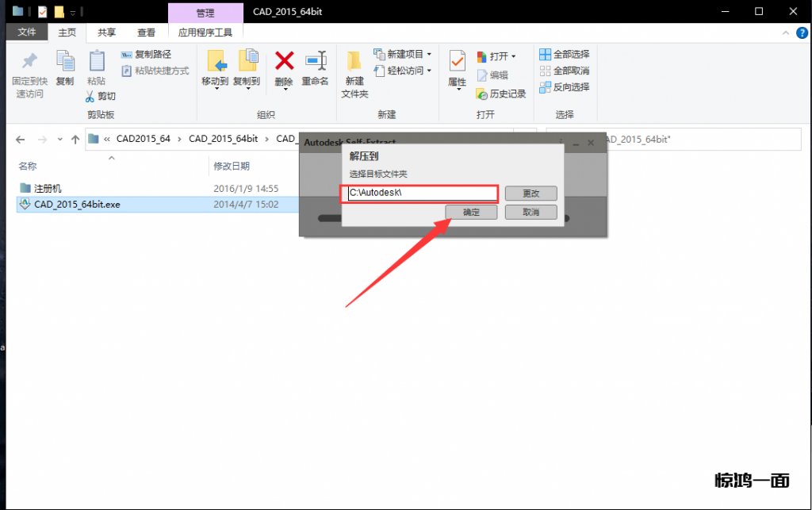Click Select None option
This screenshot has height=510, width=812.
tap(564, 71)
